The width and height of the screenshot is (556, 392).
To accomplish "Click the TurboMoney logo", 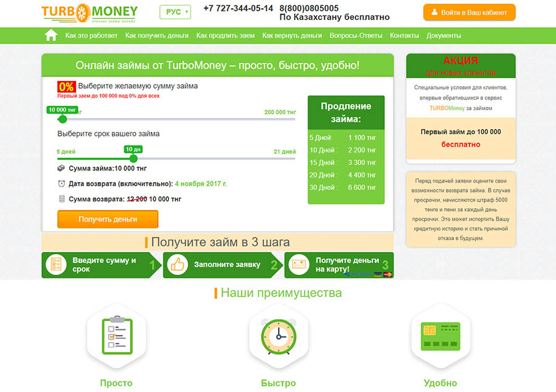I will [90, 13].
